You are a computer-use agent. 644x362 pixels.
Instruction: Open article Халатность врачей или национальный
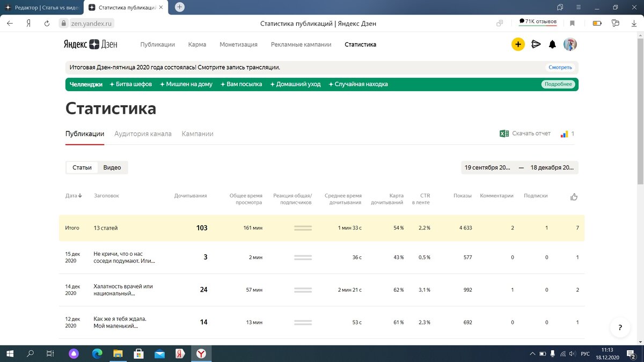point(123,290)
